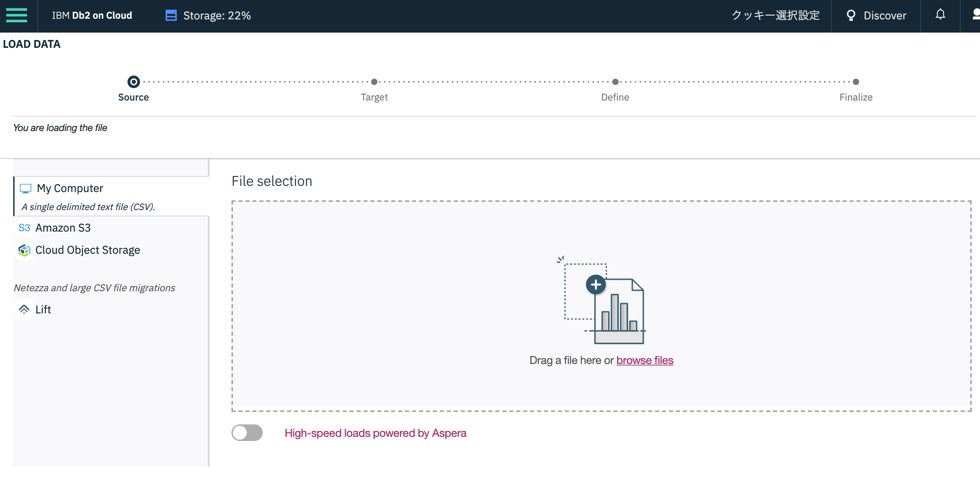Click the user profile icon
The width and height of the screenshot is (980, 484).
click(x=975, y=15)
